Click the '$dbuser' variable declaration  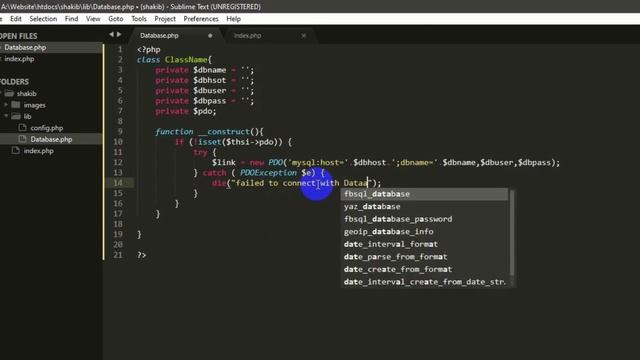209,91
